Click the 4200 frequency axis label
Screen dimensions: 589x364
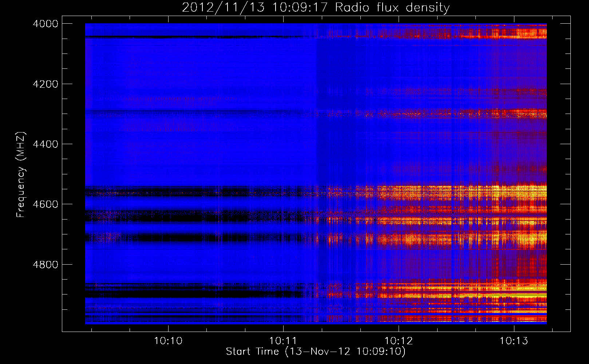point(46,84)
